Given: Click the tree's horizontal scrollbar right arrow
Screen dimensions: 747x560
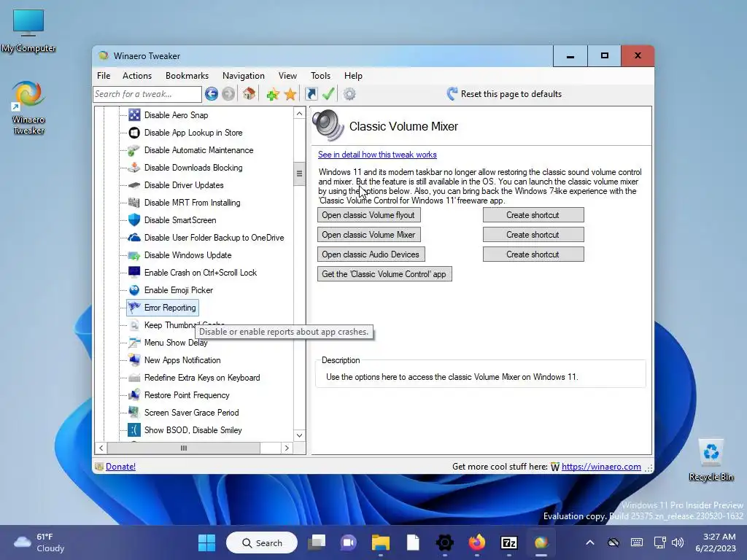Looking at the screenshot, I should click(x=286, y=448).
